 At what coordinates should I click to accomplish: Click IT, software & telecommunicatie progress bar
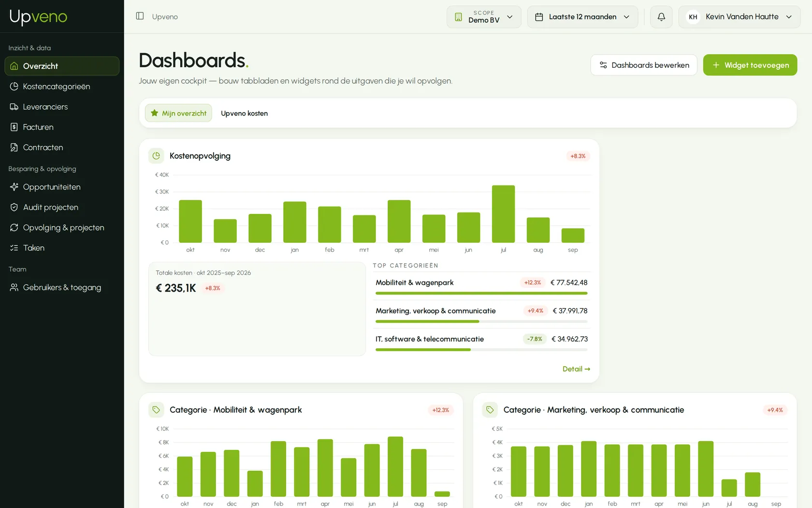pyautogui.click(x=481, y=350)
